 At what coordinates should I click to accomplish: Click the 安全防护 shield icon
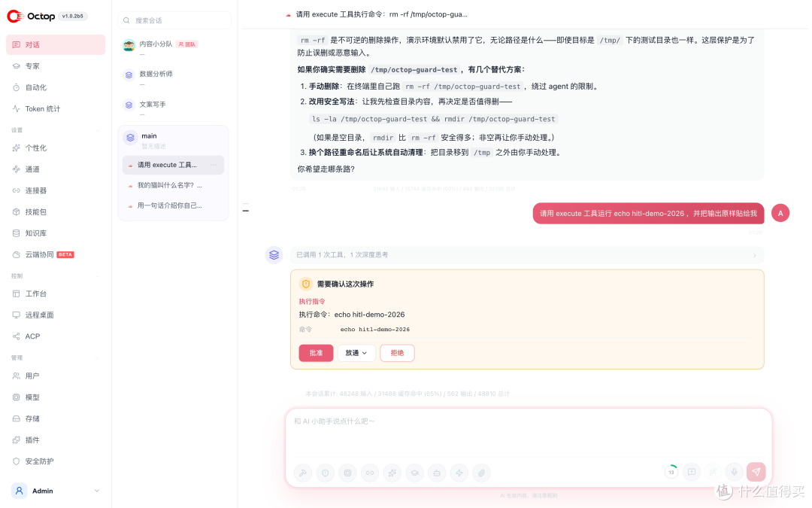coord(16,461)
